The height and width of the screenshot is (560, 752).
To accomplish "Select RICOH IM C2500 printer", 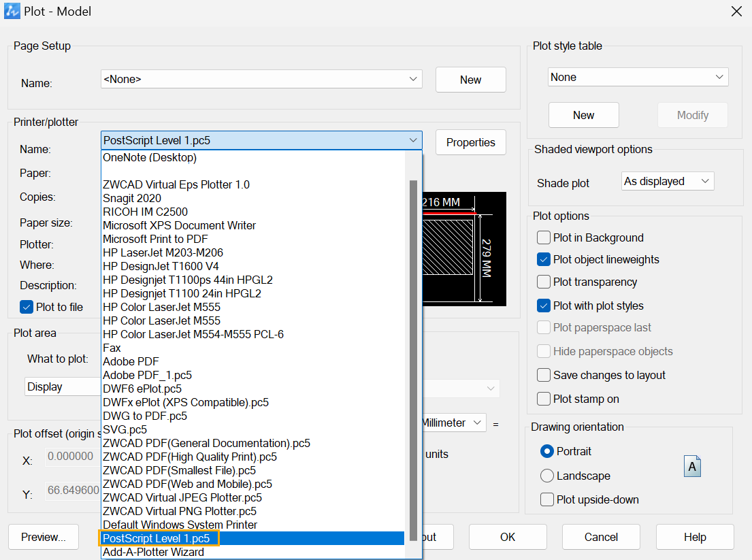I will click(253, 212).
